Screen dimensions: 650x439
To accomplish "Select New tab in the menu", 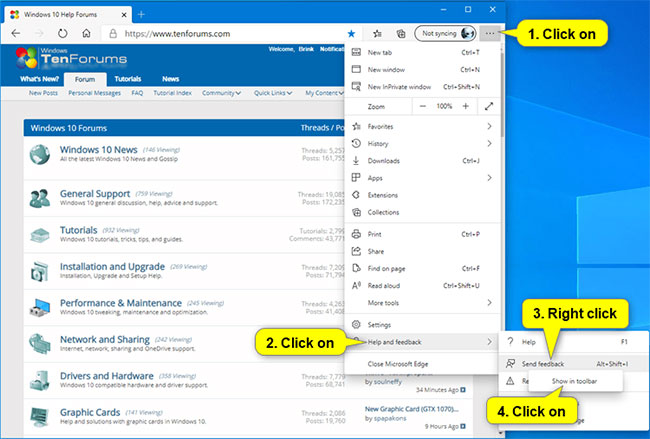I will pos(422,52).
